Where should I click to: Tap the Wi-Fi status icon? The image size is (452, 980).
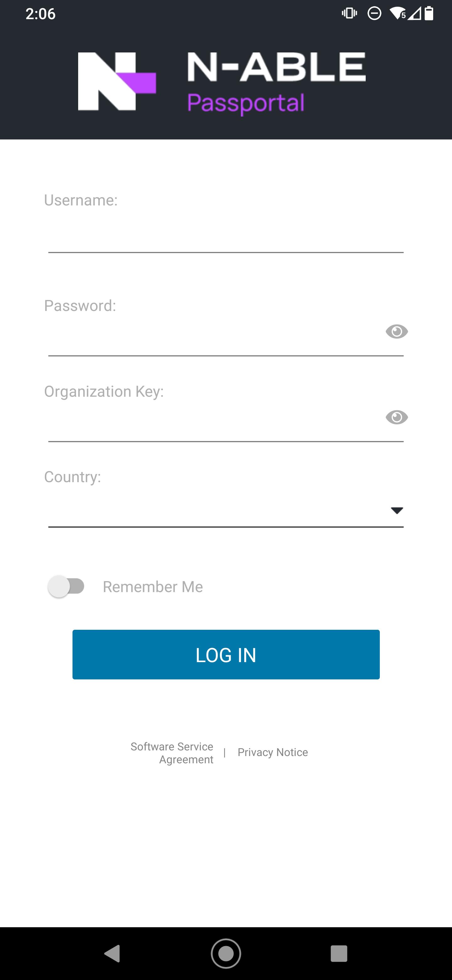397,14
